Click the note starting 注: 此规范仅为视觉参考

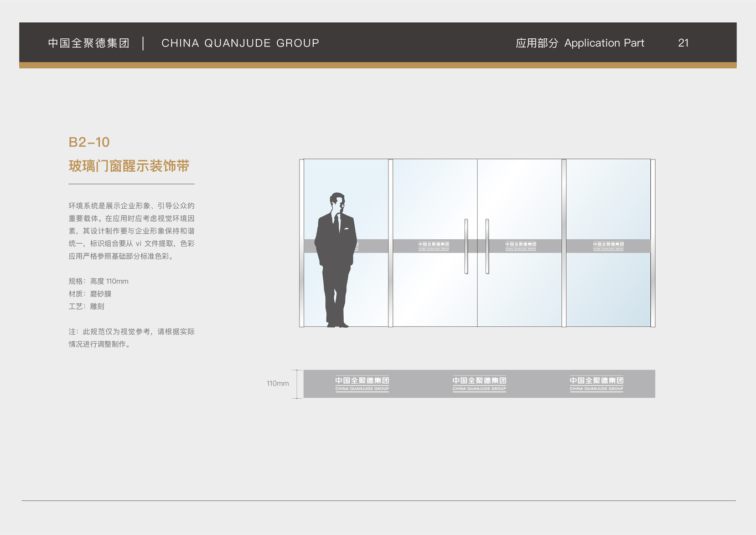[x=132, y=338]
